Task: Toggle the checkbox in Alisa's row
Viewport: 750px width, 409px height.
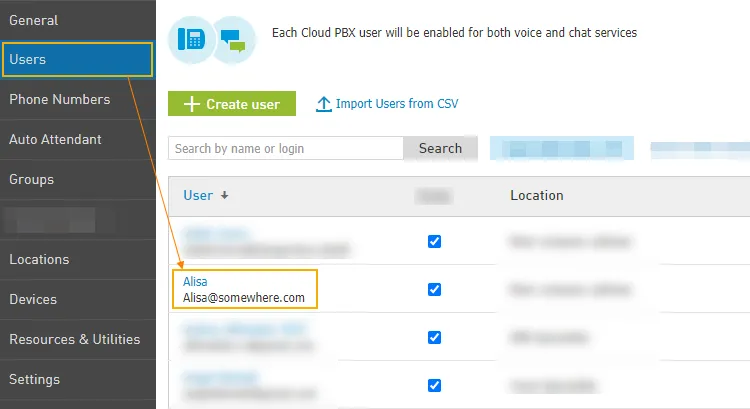Action: 434,289
